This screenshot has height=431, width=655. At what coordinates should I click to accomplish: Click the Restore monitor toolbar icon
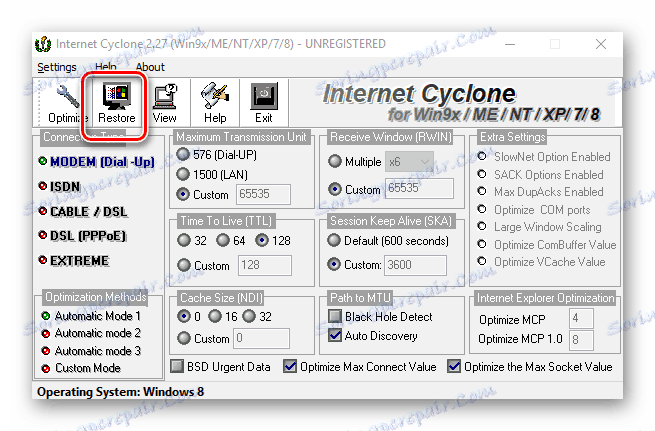117,96
